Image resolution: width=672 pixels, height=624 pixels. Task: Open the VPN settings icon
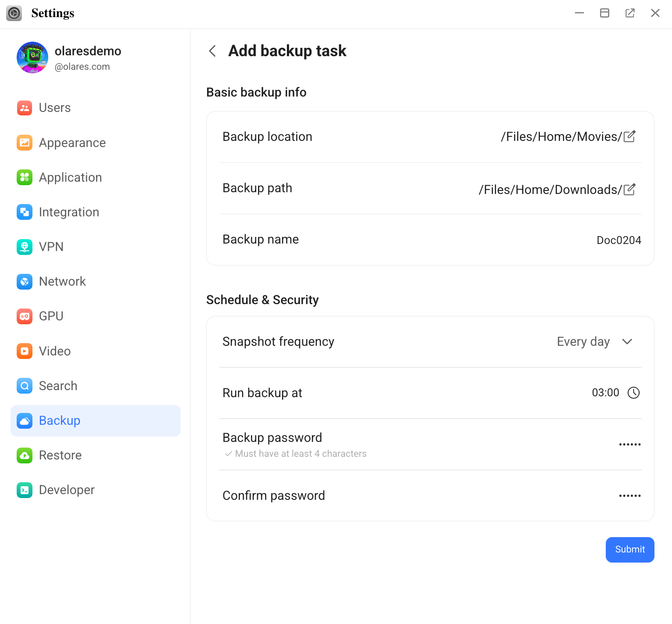tap(25, 247)
